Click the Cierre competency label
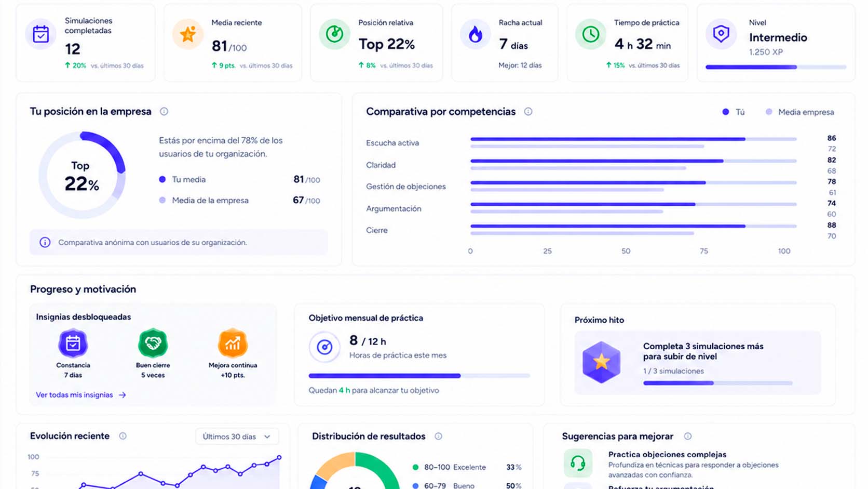868x489 pixels. [x=377, y=230]
